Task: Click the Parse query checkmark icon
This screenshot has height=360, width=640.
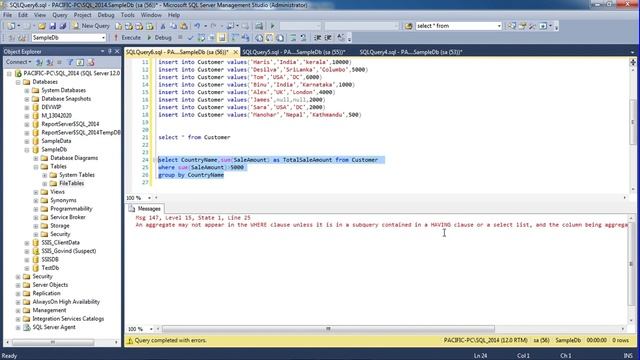Action: 191,38
